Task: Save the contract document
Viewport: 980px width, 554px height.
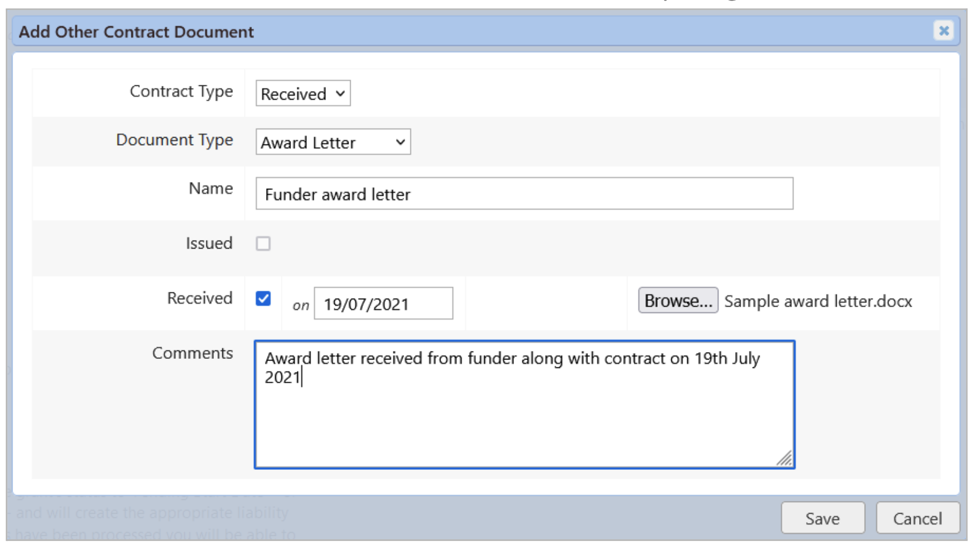Action: click(x=822, y=518)
